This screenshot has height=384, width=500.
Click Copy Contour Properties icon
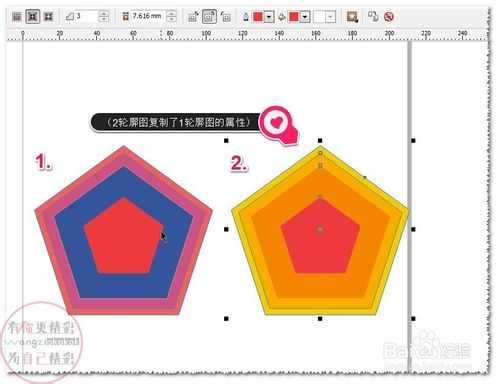pos(373,16)
